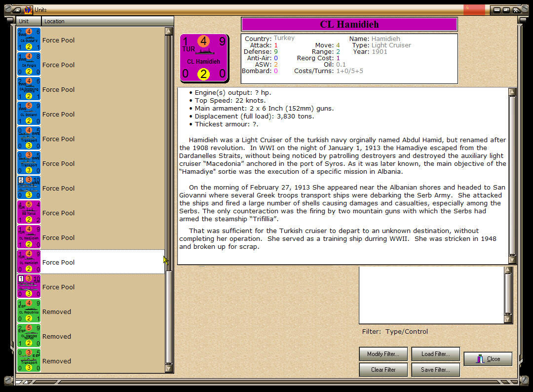This screenshot has height=392, width=533.
Task: Click the unit list scroll-down arrow
Action: [169, 368]
